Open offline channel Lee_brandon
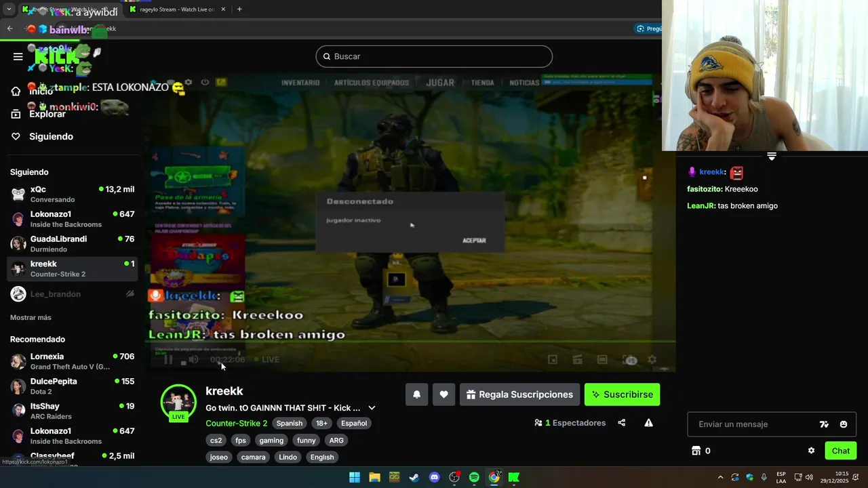 pos(72,293)
